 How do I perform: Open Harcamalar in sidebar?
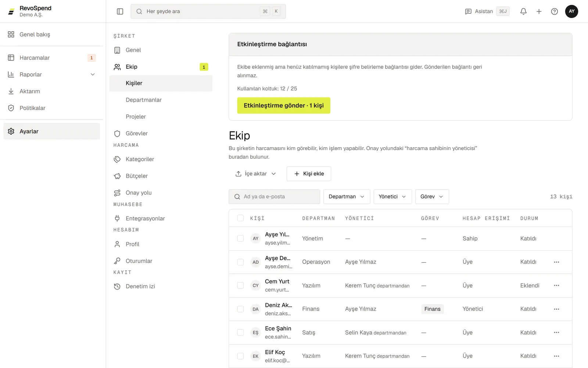coord(51,58)
